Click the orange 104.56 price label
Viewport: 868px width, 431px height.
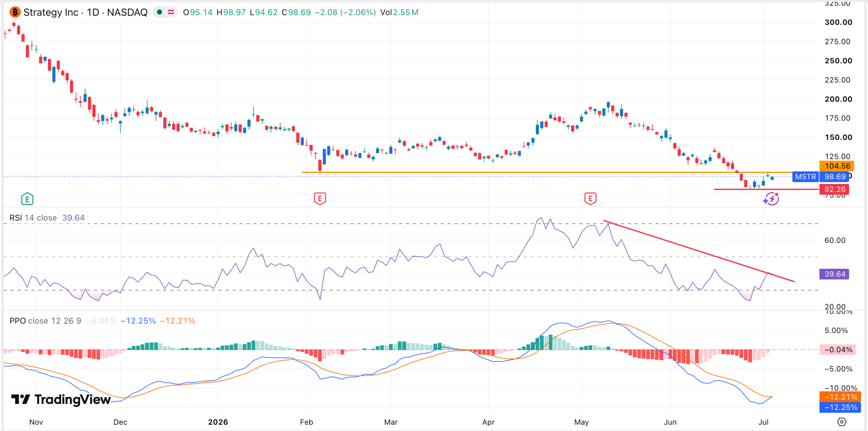[837, 166]
